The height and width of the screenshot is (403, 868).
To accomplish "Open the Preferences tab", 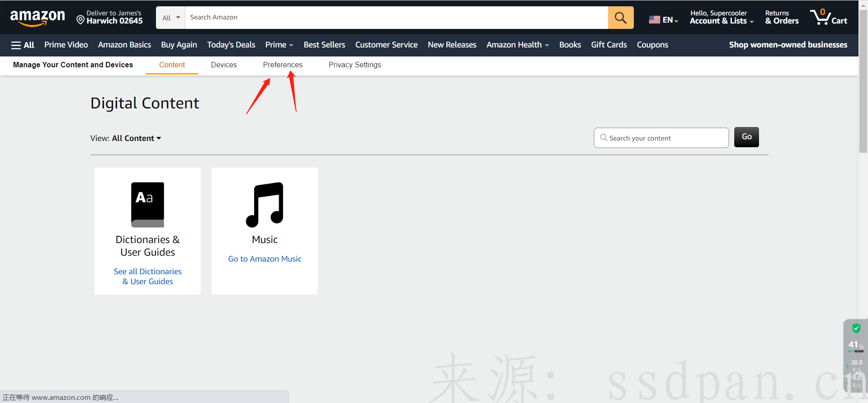I will (283, 65).
